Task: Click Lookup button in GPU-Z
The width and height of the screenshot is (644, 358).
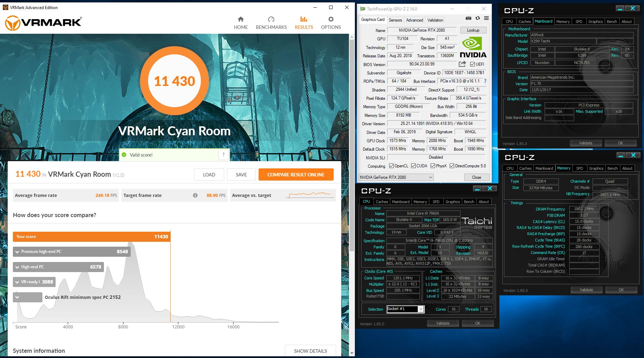Action: 473,30
